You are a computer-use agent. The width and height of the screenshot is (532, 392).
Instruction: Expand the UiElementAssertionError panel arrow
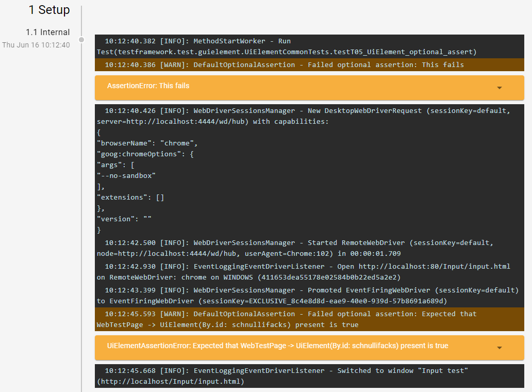pyautogui.click(x=499, y=348)
